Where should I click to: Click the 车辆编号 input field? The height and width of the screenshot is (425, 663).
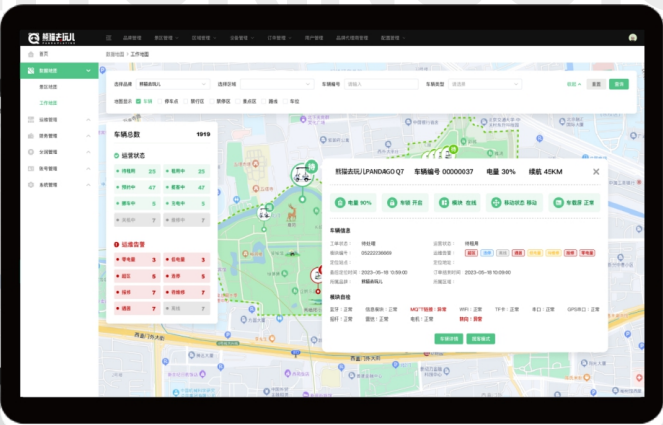(x=381, y=85)
